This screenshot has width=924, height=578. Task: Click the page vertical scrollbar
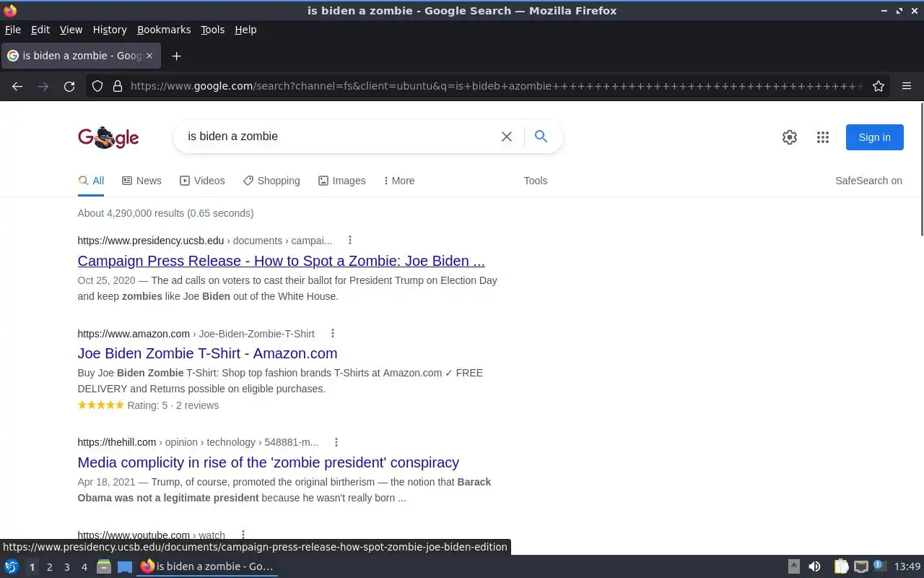tap(921, 169)
